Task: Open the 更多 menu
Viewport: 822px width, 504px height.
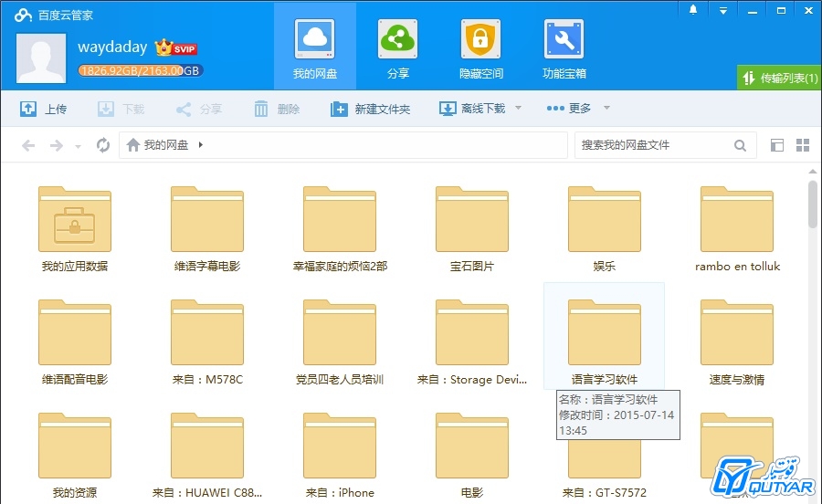Action: click(569, 108)
